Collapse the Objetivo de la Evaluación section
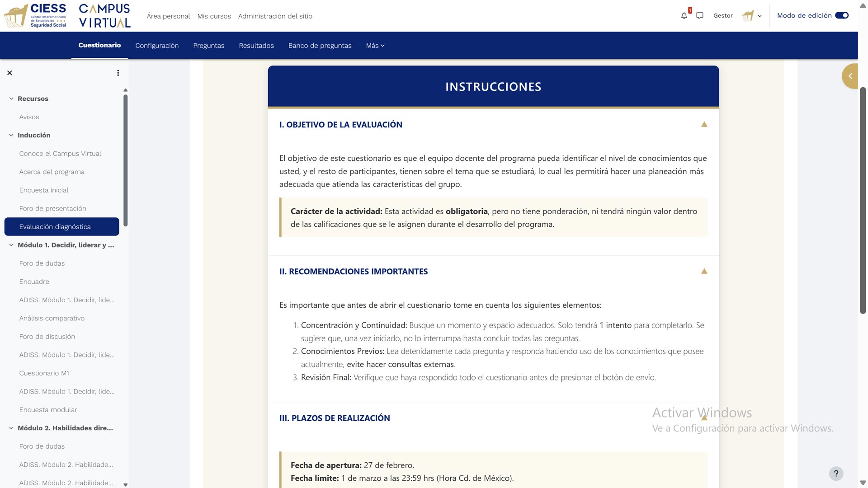This screenshot has width=868, height=488. tap(704, 124)
